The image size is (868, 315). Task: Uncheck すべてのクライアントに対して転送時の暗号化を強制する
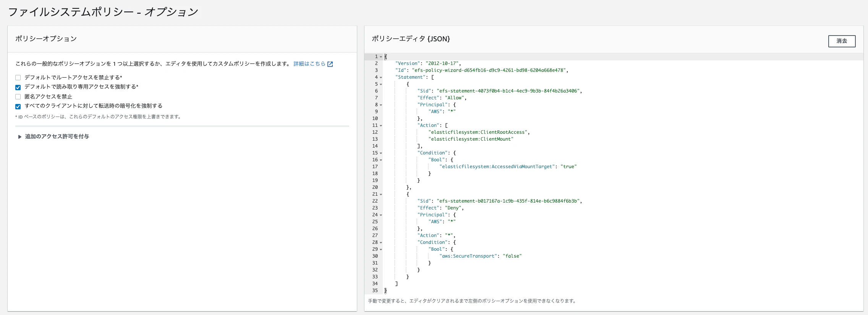[18, 106]
